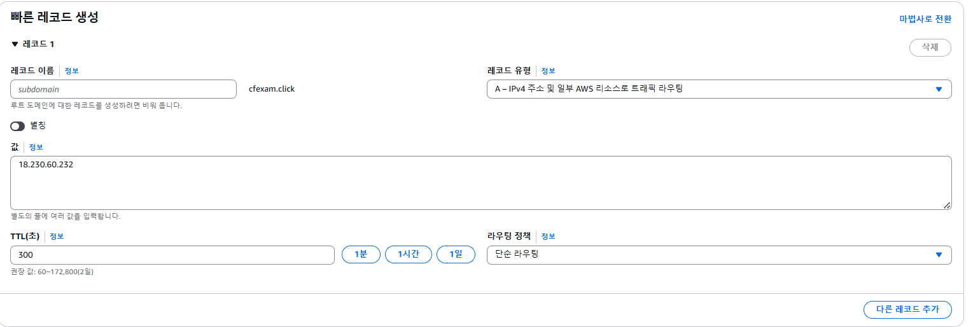This screenshot has width=980, height=327.
Task: Switch to wizard via 마법사로 전환
Action: (925, 19)
